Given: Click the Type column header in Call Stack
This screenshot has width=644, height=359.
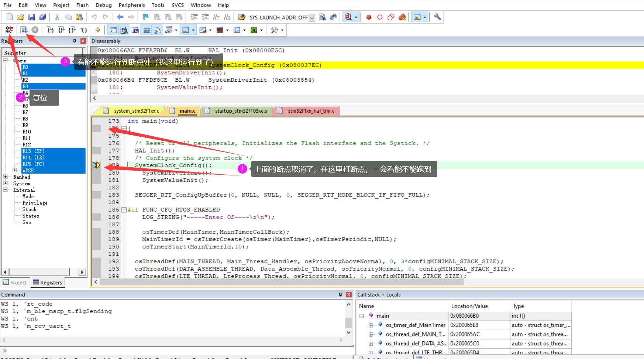Looking at the screenshot, I should click(540, 306).
